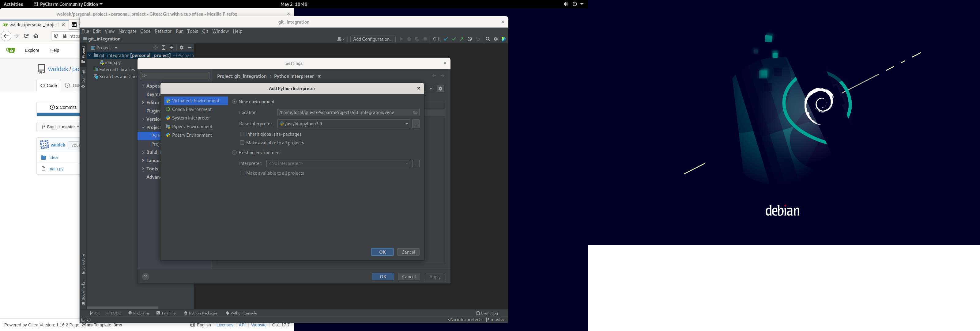
Task: Click Cancel to dismiss interpreter dialog
Action: click(408, 252)
